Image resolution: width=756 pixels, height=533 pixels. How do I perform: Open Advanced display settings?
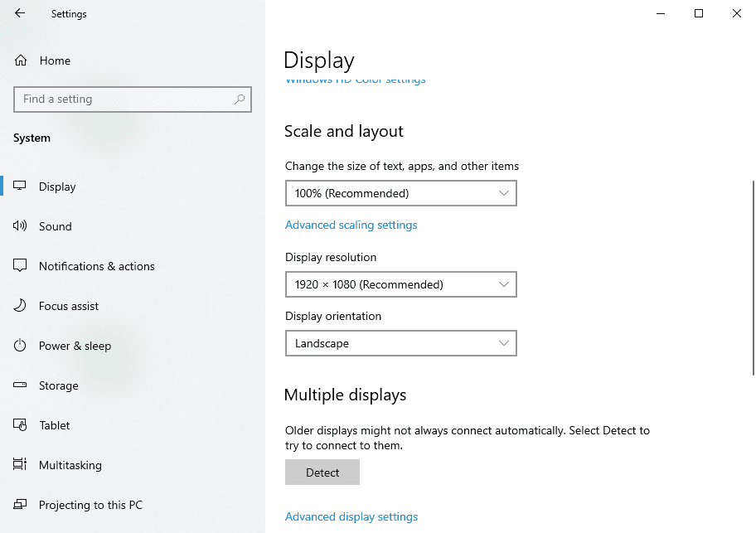click(351, 516)
